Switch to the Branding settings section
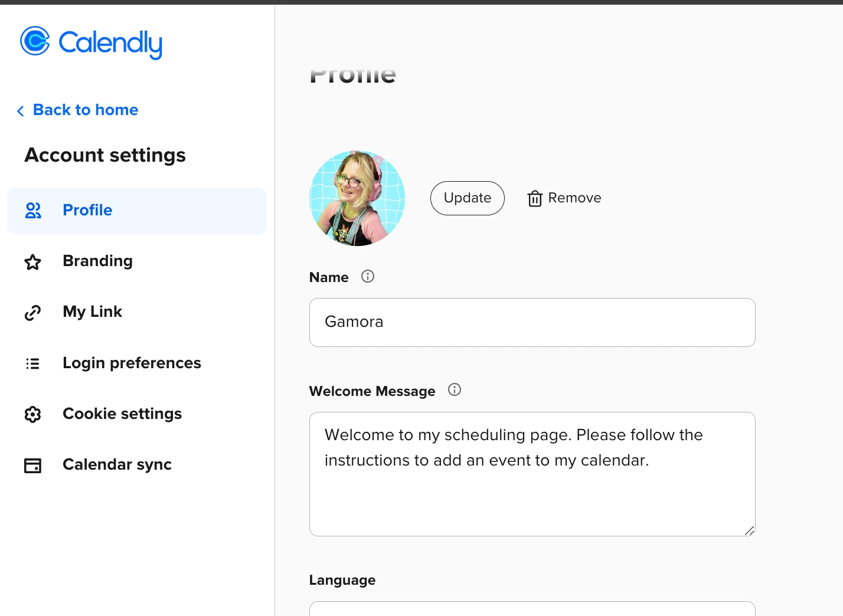The height and width of the screenshot is (616, 843). (97, 261)
